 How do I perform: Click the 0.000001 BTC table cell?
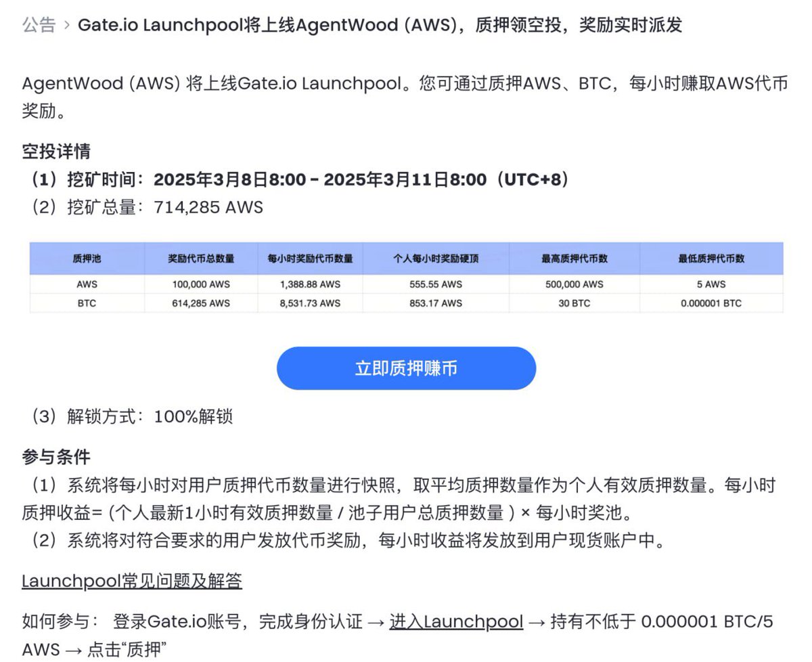(711, 303)
